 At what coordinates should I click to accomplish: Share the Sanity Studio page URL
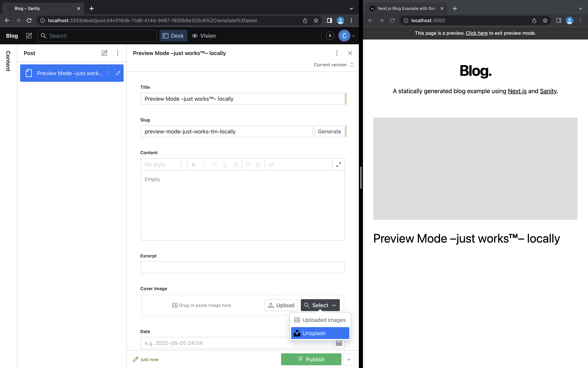pos(305,20)
